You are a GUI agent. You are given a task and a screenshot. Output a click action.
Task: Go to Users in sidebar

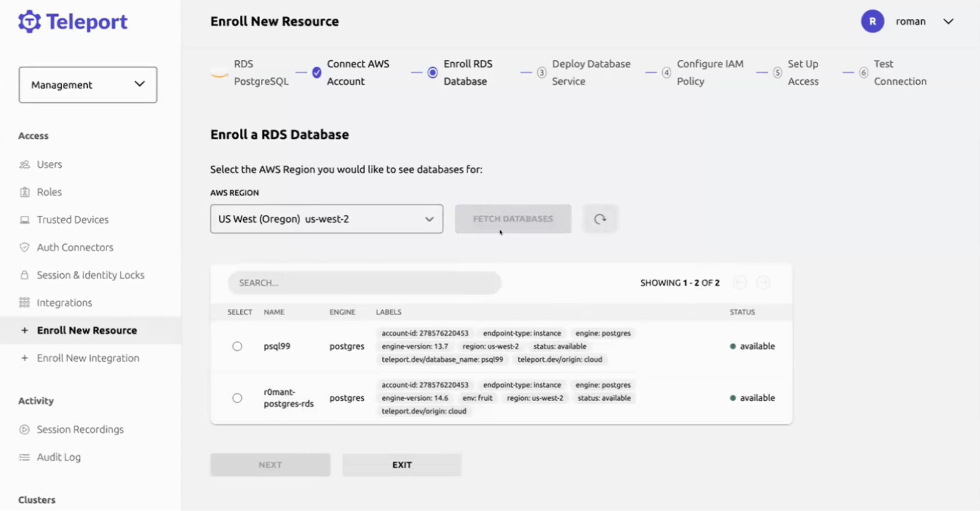pos(50,164)
